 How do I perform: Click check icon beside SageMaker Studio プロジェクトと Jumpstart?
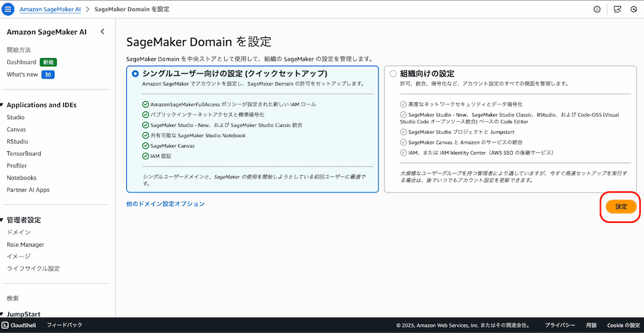[x=403, y=132]
